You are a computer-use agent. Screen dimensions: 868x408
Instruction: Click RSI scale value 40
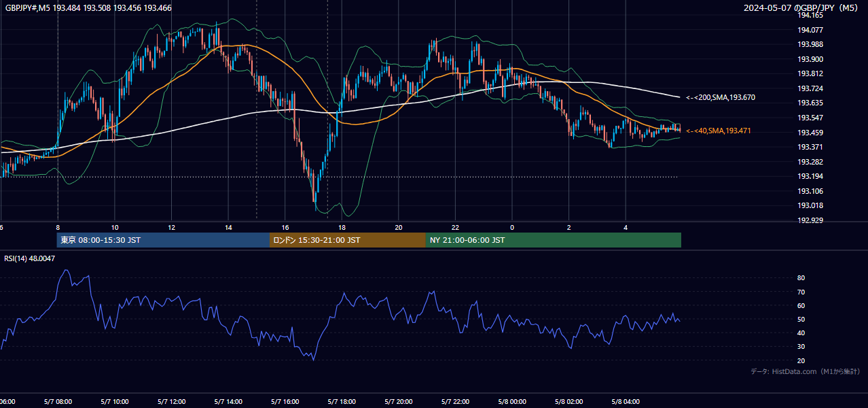tap(801, 333)
